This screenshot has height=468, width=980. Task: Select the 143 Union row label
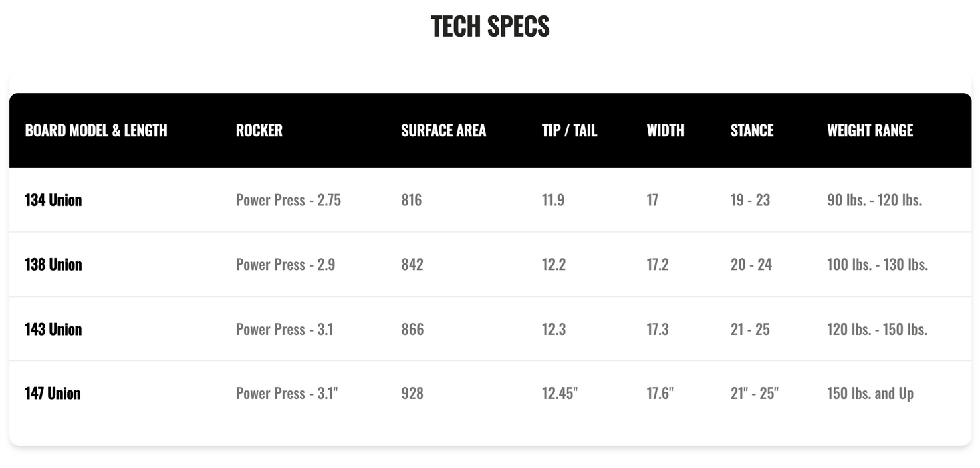coord(53,329)
